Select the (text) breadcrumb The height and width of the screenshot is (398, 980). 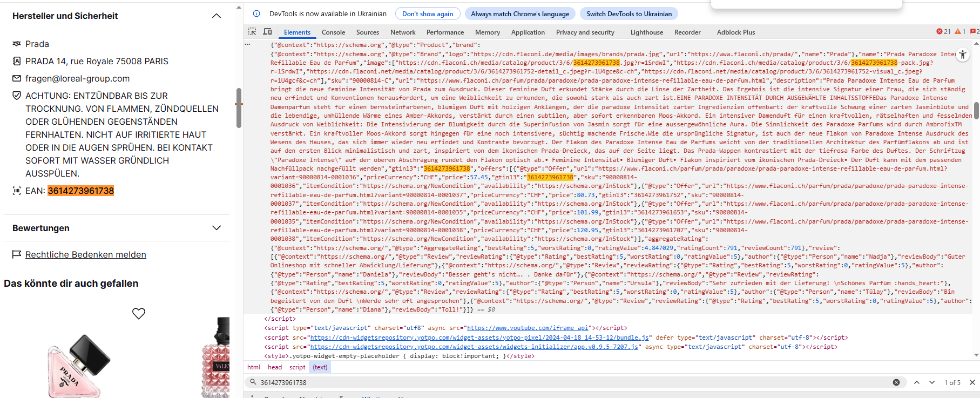[320, 367]
